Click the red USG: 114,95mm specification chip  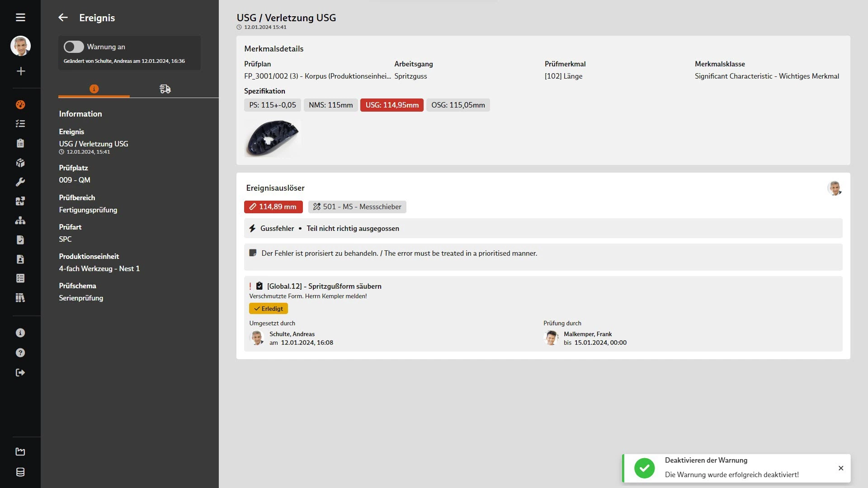(x=392, y=105)
